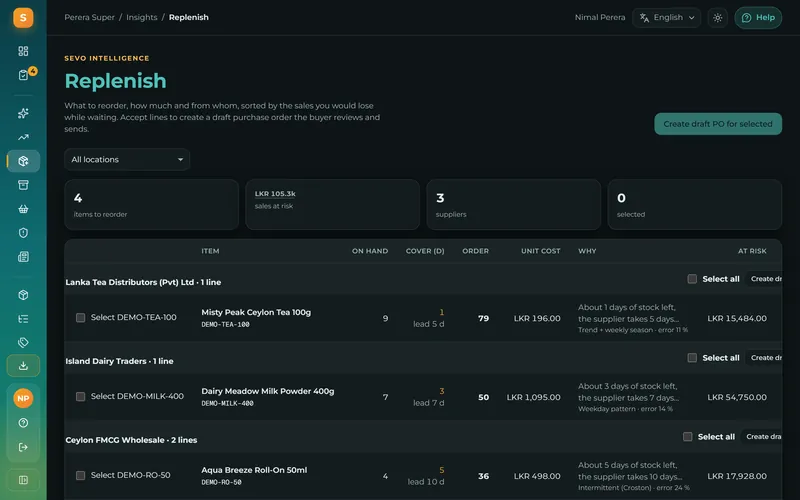800x500 pixels.
Task: Open the shopping basket icon in sidebar
Action: 23,209
